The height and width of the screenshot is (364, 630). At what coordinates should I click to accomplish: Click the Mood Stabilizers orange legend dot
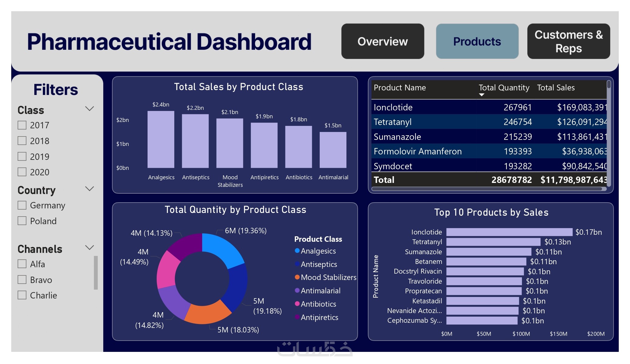(297, 277)
